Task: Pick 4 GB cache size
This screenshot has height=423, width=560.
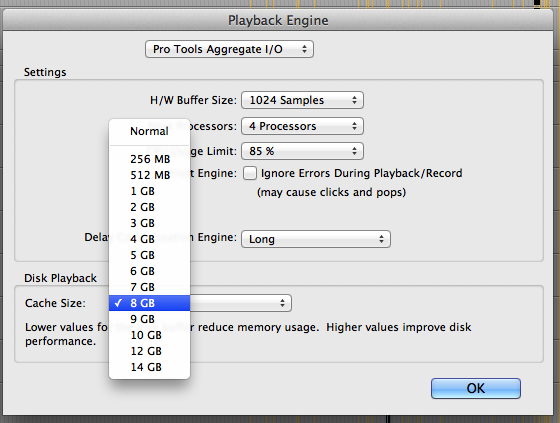Action: [149, 239]
